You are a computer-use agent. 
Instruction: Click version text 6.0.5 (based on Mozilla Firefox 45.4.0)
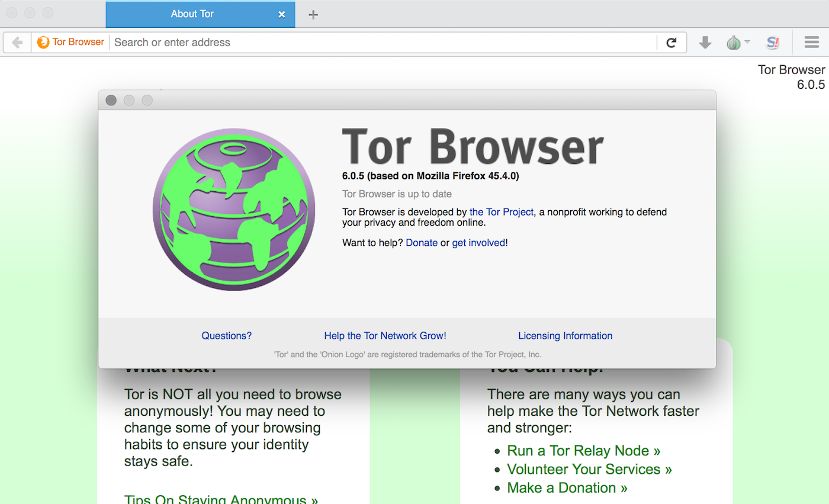coord(430,176)
